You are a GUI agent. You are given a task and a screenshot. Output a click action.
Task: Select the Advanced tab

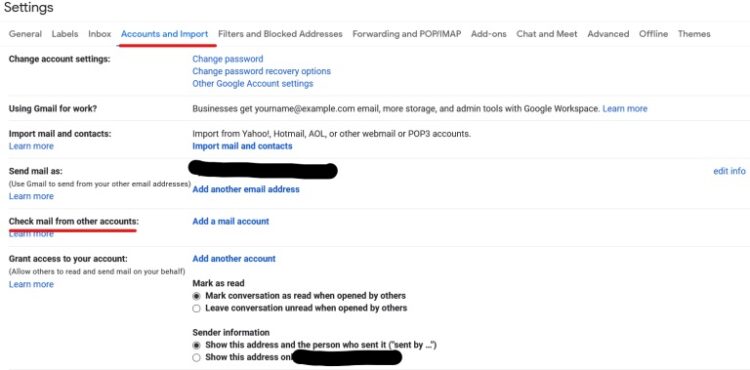coord(608,34)
